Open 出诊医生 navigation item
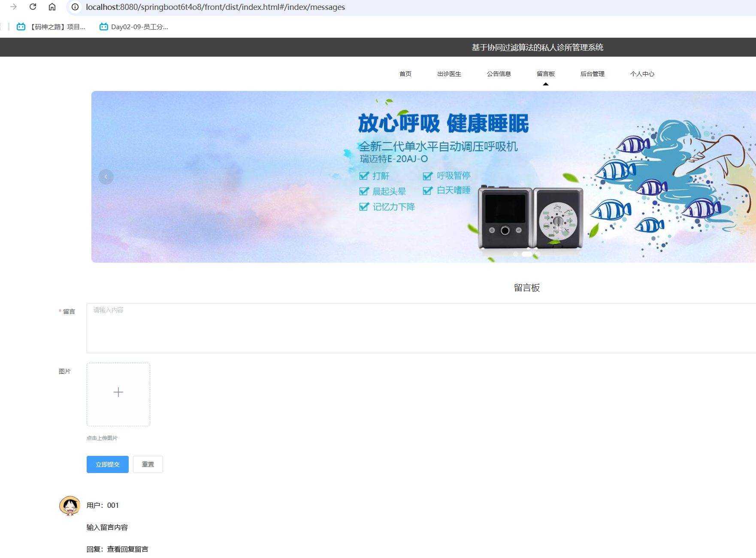 449,74
